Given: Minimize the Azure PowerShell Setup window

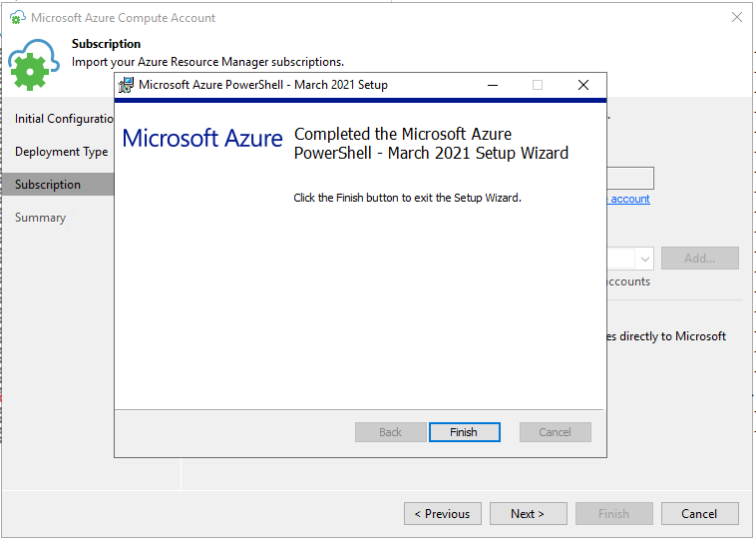Looking at the screenshot, I should [x=493, y=85].
